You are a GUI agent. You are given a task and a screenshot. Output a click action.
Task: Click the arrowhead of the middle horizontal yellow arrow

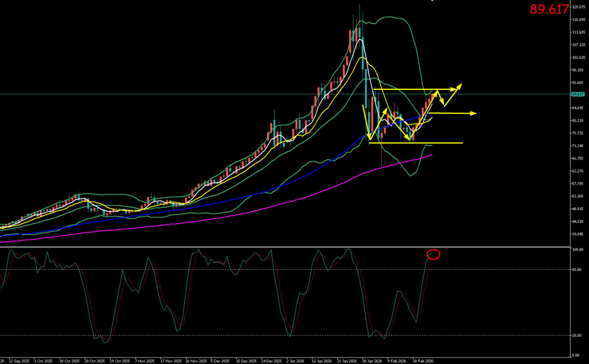click(x=474, y=114)
